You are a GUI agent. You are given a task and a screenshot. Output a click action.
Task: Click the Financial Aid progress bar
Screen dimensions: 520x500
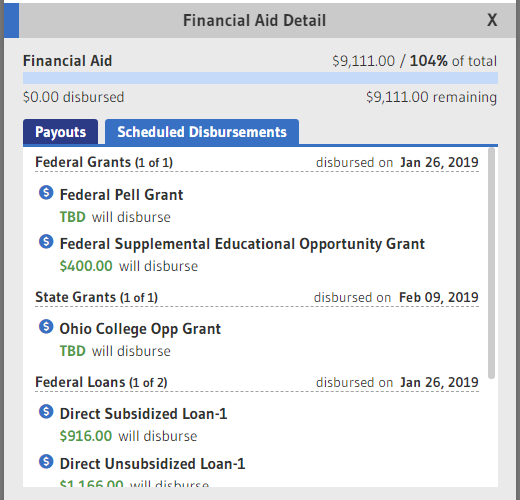tap(260, 78)
